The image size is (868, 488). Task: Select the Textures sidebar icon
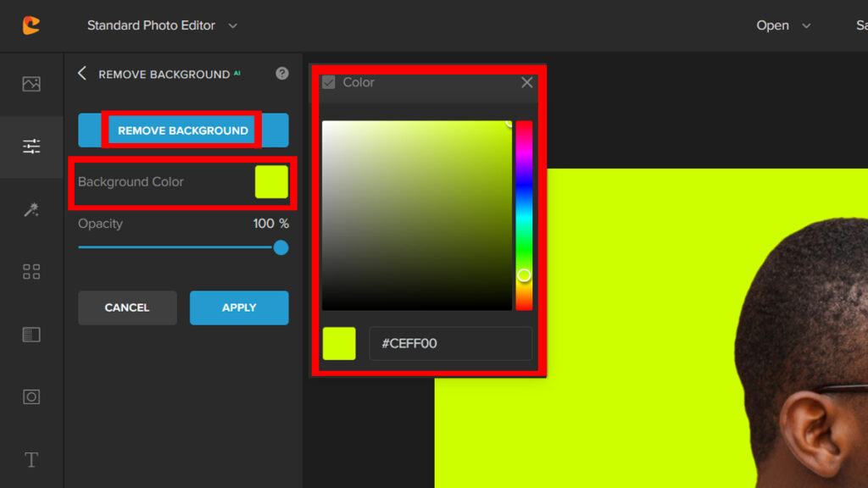(x=31, y=335)
